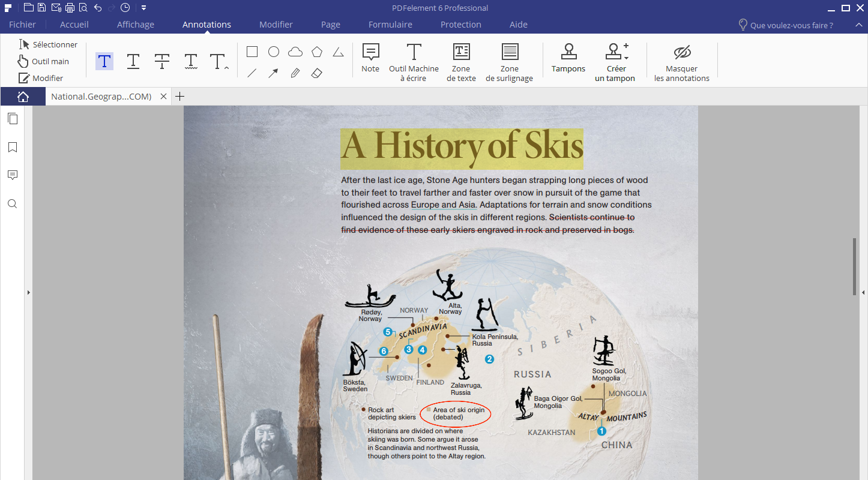Viewport: 868px width, 480px height.
Task: Open the bookmarks side panel
Action: [x=13, y=147]
